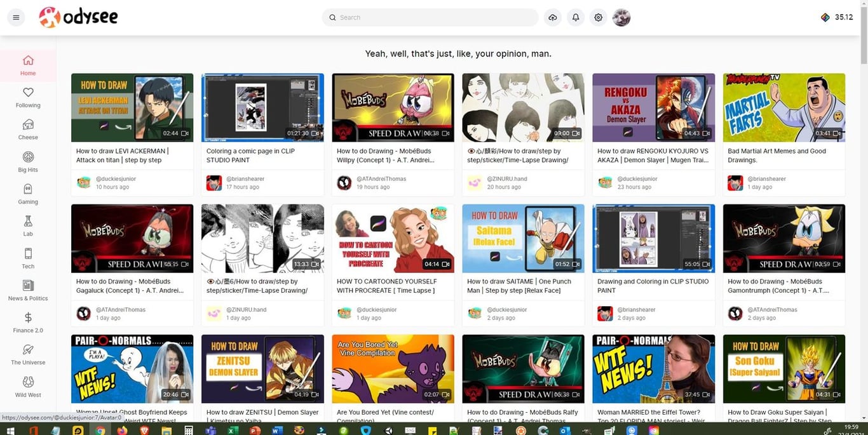Click the Odysee logo
868x435 pixels.
tap(78, 17)
